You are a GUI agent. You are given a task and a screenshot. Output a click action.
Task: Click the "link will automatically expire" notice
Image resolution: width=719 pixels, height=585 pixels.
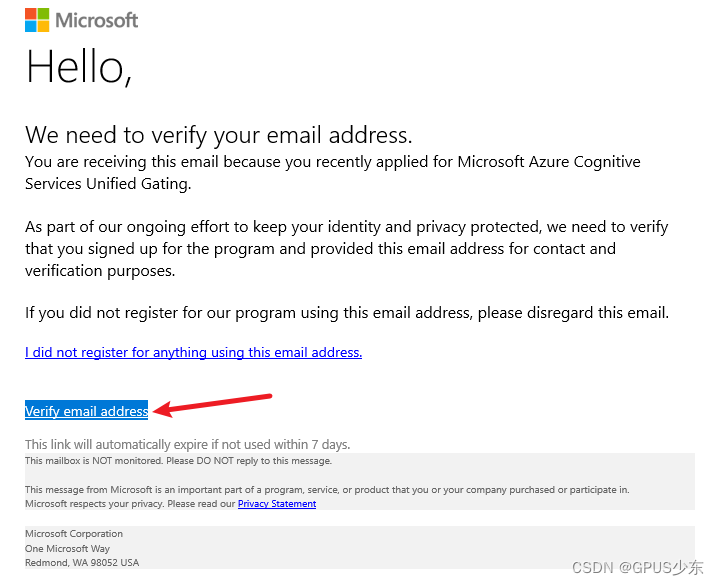point(188,444)
